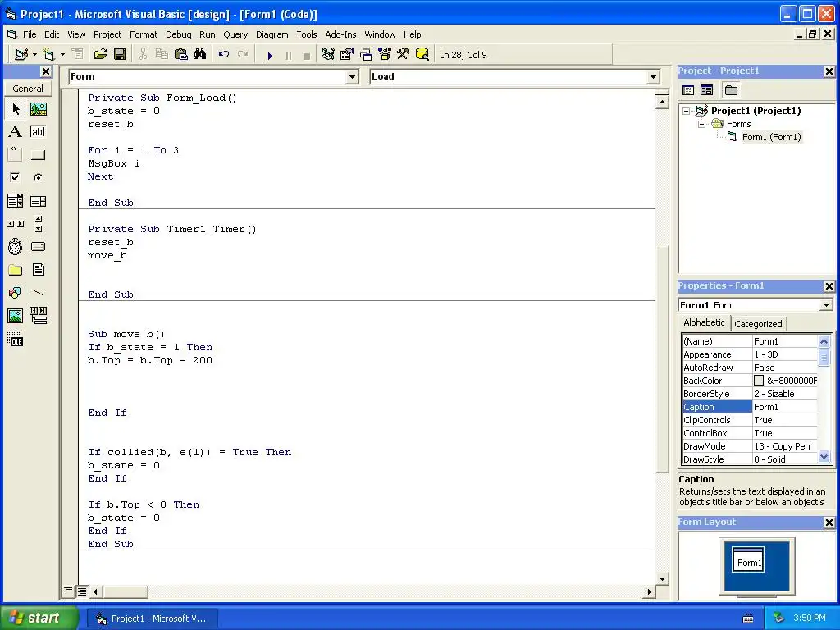
Task: Select Form1 (Form1) in the project tree
Action: [x=771, y=137]
